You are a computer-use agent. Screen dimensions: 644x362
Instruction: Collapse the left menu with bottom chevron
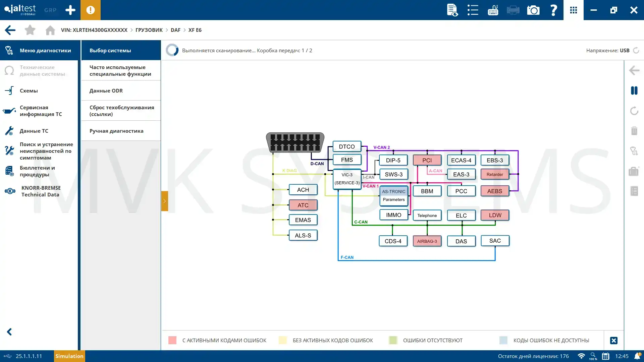point(9,332)
